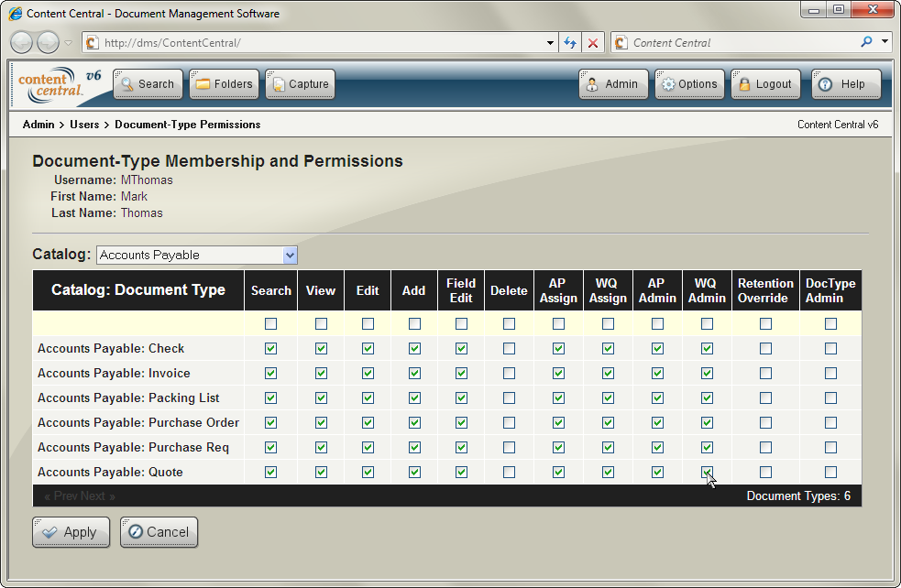Click the WQ Admin column header
This screenshot has height=588, width=901.
(x=707, y=290)
